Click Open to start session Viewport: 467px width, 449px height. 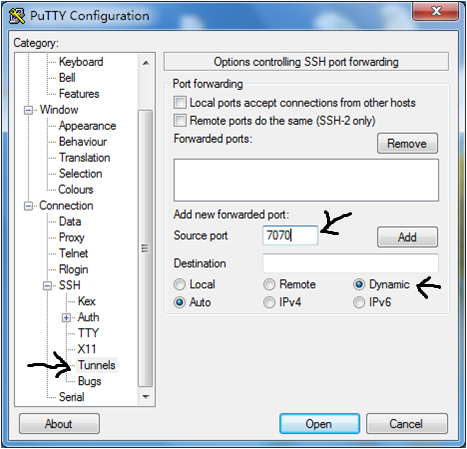click(x=319, y=424)
